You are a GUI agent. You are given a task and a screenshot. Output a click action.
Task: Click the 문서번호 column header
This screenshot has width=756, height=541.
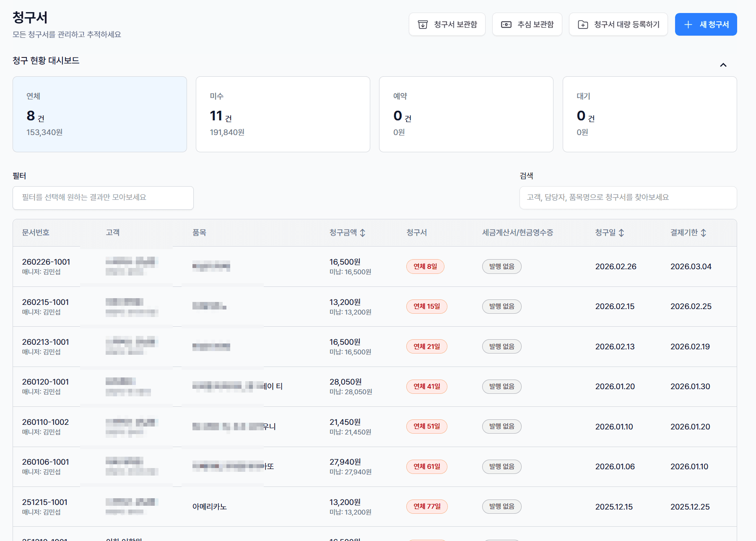click(36, 233)
